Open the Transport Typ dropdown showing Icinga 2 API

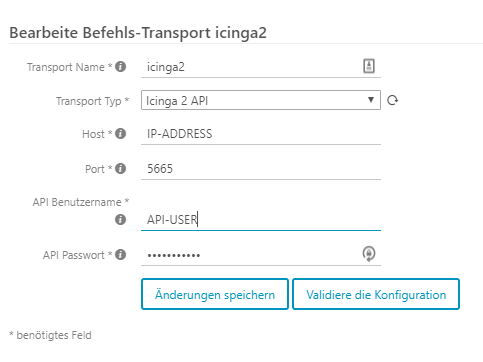261,100
